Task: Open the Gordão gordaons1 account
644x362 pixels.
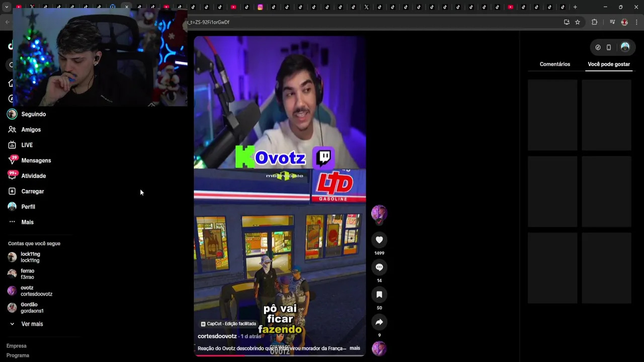Action: (26, 308)
